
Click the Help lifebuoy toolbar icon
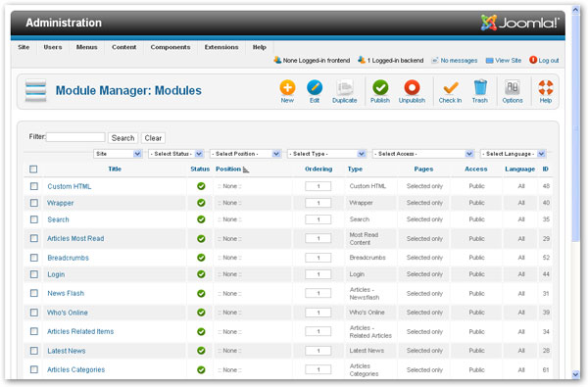(546, 88)
